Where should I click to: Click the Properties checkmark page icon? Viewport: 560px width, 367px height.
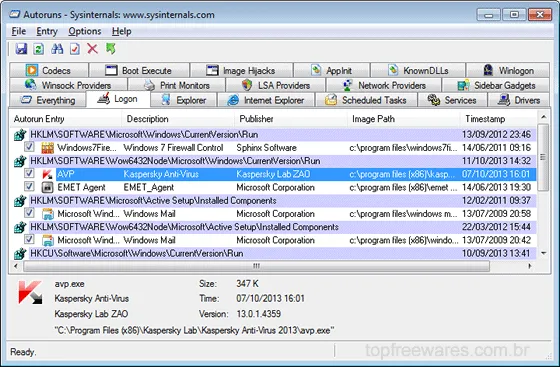coord(75,49)
